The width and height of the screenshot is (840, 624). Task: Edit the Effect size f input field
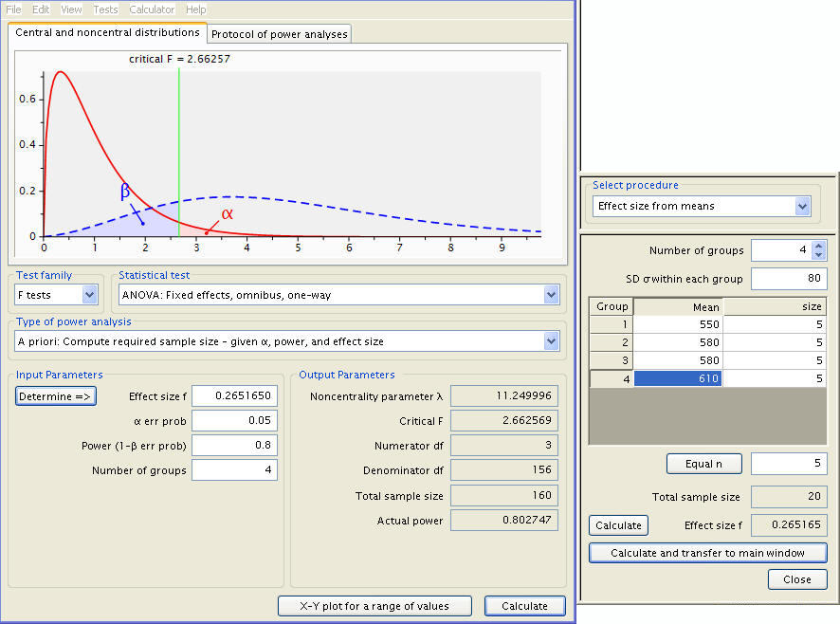point(233,395)
